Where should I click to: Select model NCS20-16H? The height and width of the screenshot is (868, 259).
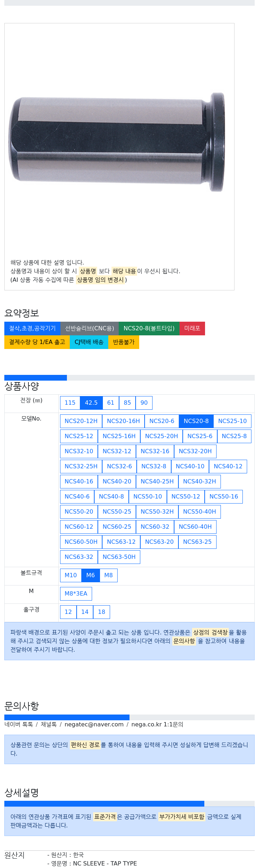(x=123, y=421)
